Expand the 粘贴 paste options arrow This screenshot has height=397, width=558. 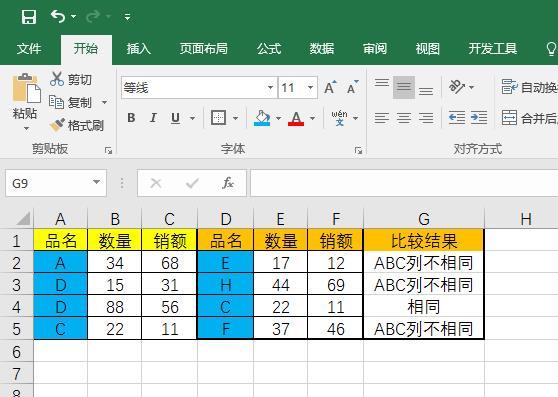pos(26,128)
